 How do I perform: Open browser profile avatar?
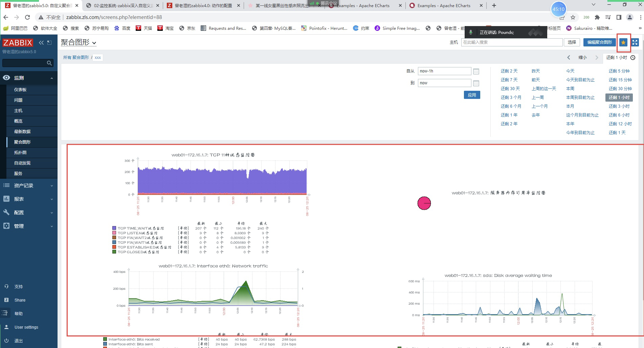tap(630, 17)
